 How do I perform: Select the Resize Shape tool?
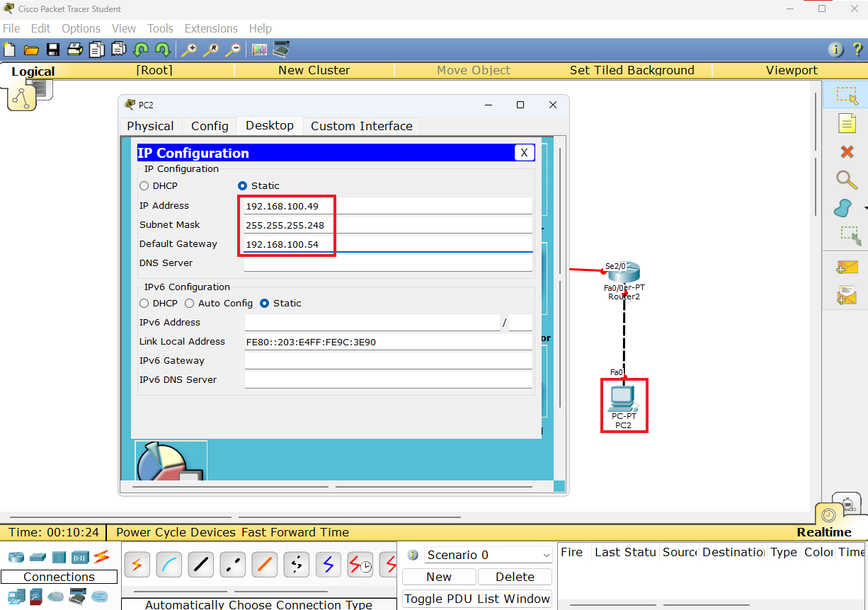850,236
